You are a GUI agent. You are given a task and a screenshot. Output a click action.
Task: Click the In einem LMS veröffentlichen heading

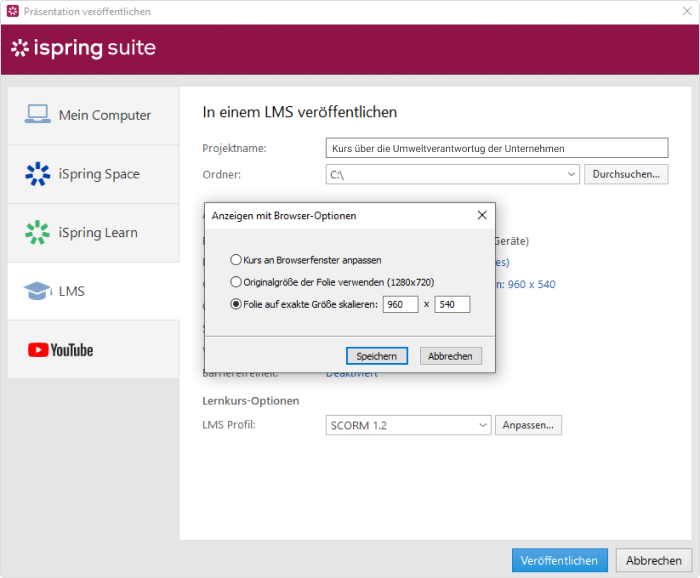click(x=300, y=112)
